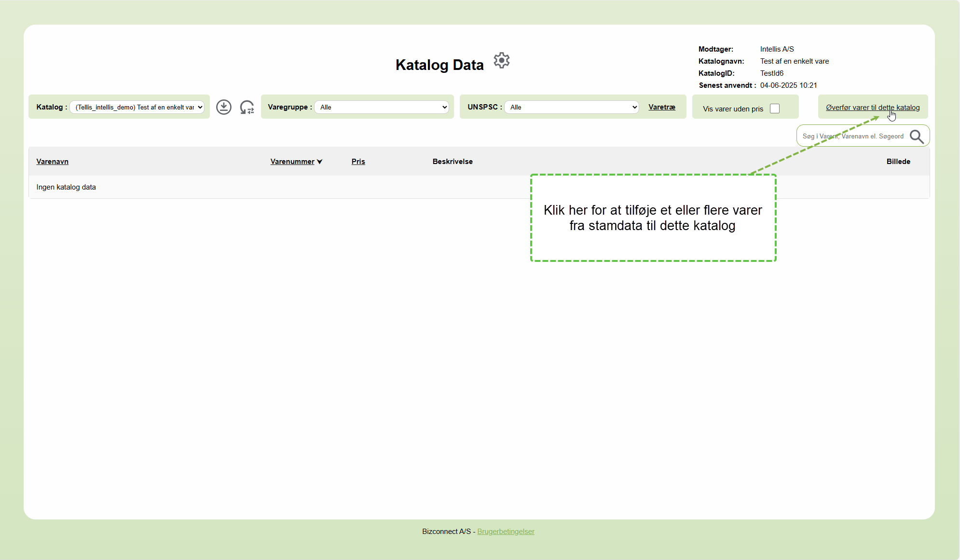
Task: Open settings gear next to Katalog Data
Action: [502, 61]
